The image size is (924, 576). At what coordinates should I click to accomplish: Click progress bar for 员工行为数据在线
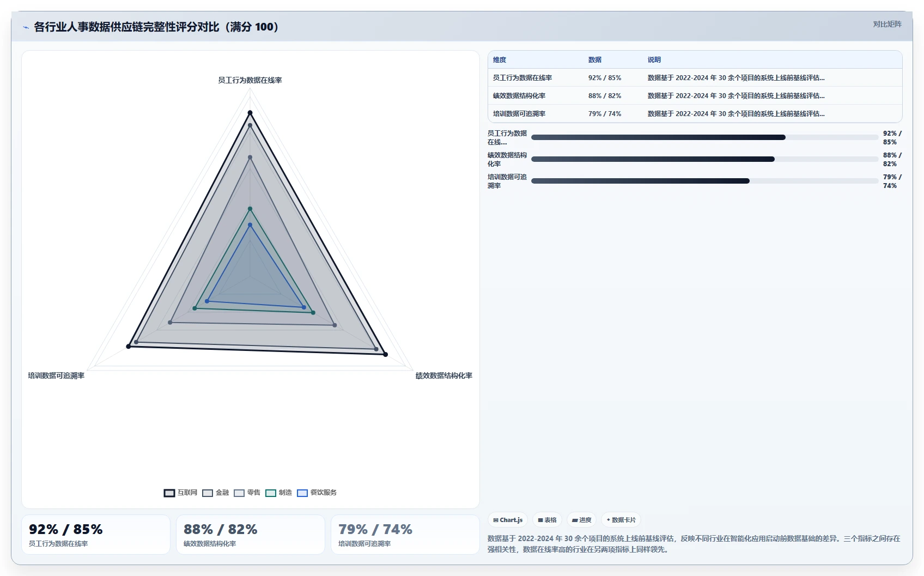(704, 137)
